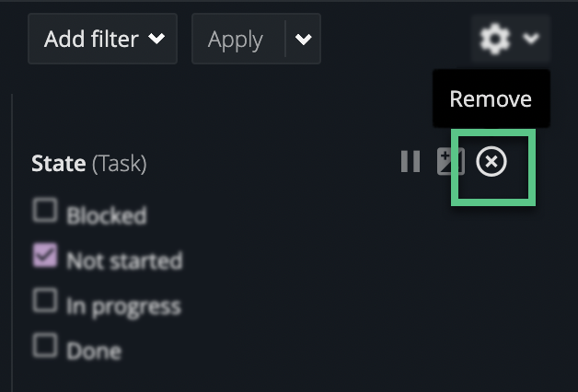This screenshot has height=392, width=578.
Task: Expand the chevron beside the gear icon
Action: 531,39
